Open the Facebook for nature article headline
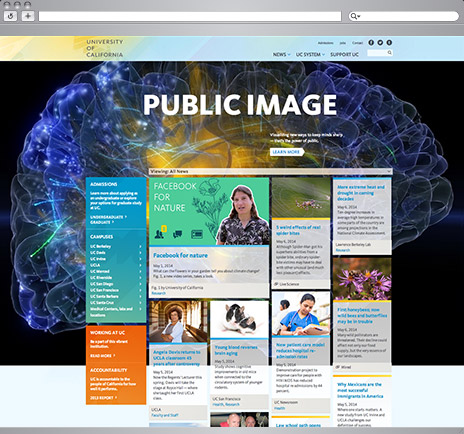 [x=180, y=255]
